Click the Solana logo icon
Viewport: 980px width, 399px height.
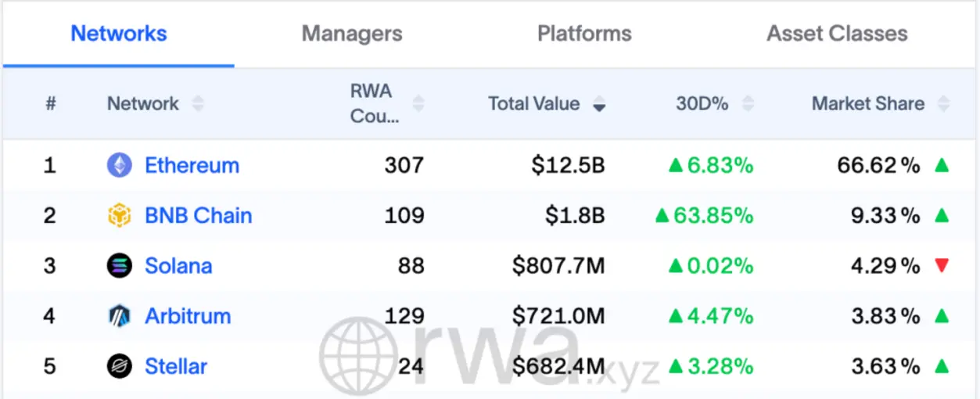[120, 266]
